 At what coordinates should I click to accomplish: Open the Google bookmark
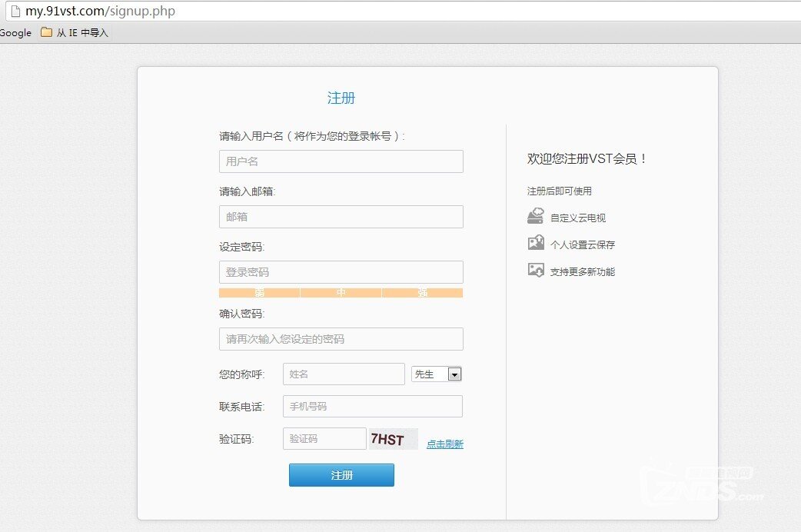(15, 33)
